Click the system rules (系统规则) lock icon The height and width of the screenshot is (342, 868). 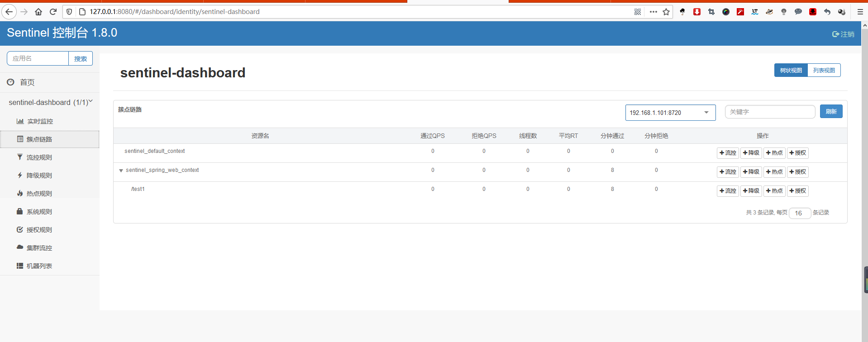(x=20, y=212)
